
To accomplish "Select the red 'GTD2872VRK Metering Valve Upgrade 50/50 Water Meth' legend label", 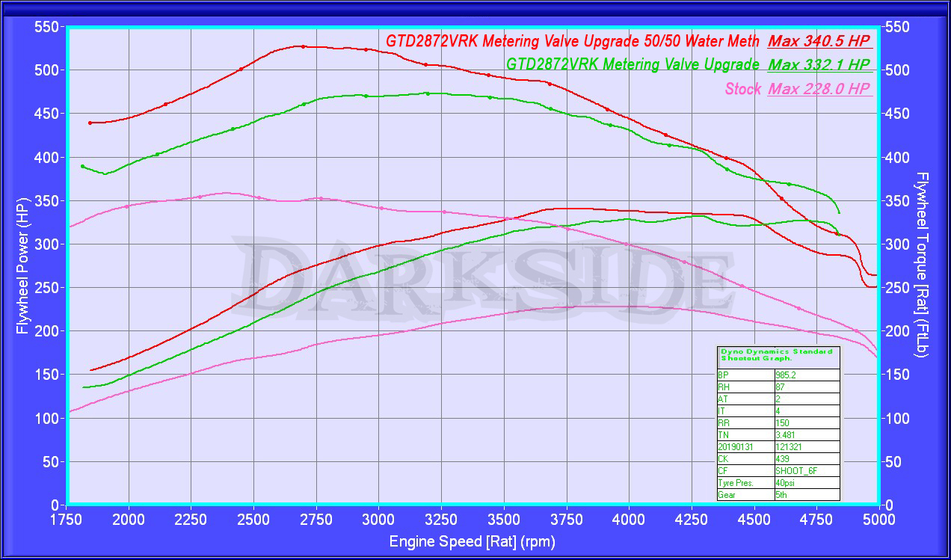I will [573, 41].
